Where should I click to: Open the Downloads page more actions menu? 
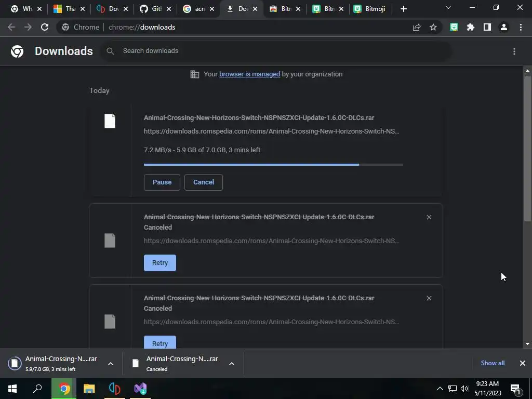click(514, 51)
